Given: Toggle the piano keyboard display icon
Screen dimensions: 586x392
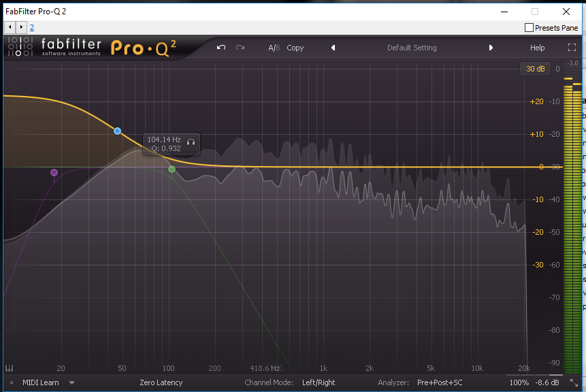Looking at the screenshot, I should click(10, 368).
